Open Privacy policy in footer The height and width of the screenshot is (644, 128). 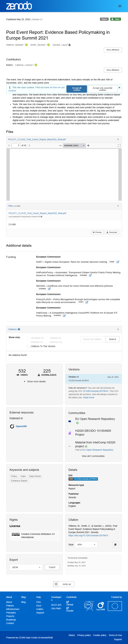pyautogui.click(x=84, y=635)
